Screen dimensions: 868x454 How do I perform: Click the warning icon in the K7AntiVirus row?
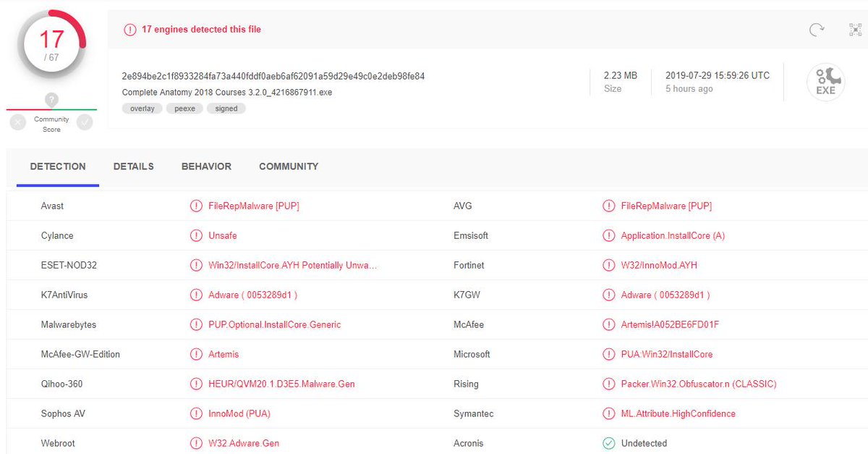tap(196, 295)
